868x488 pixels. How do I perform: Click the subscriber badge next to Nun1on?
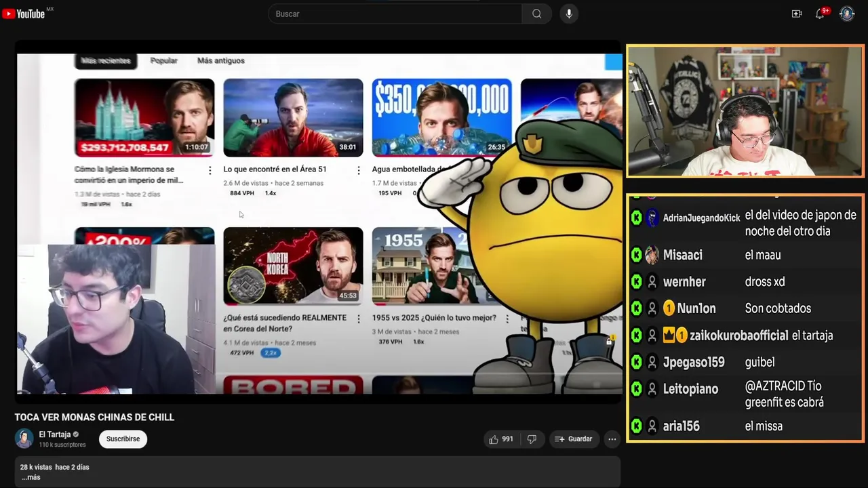(x=669, y=309)
